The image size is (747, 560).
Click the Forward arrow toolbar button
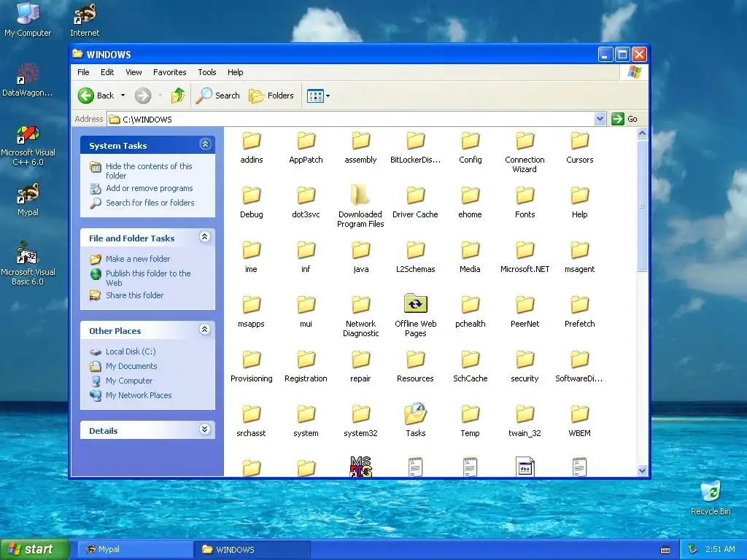[x=143, y=96]
